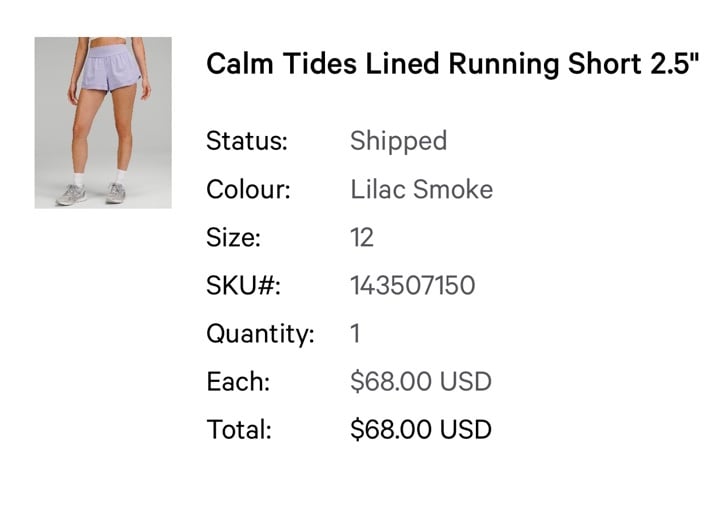723x525 pixels.
Task: Click the Colour label
Action: pyautogui.click(x=248, y=189)
